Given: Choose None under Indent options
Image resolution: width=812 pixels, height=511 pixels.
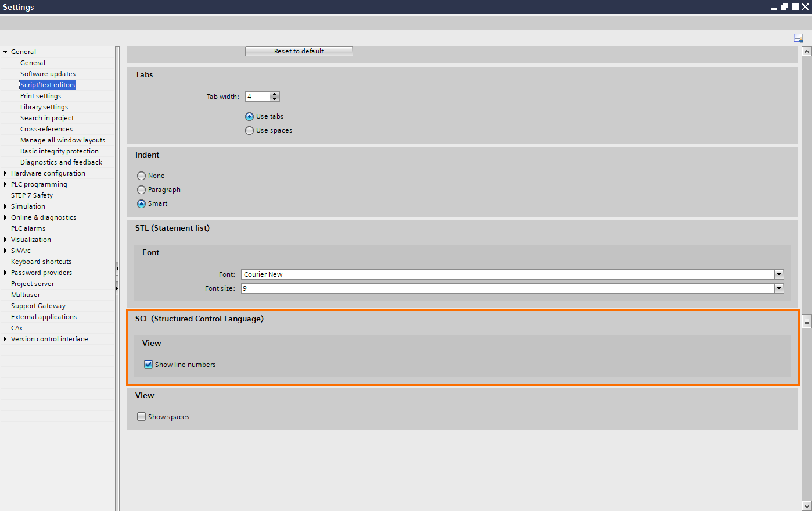Looking at the screenshot, I should 141,176.
